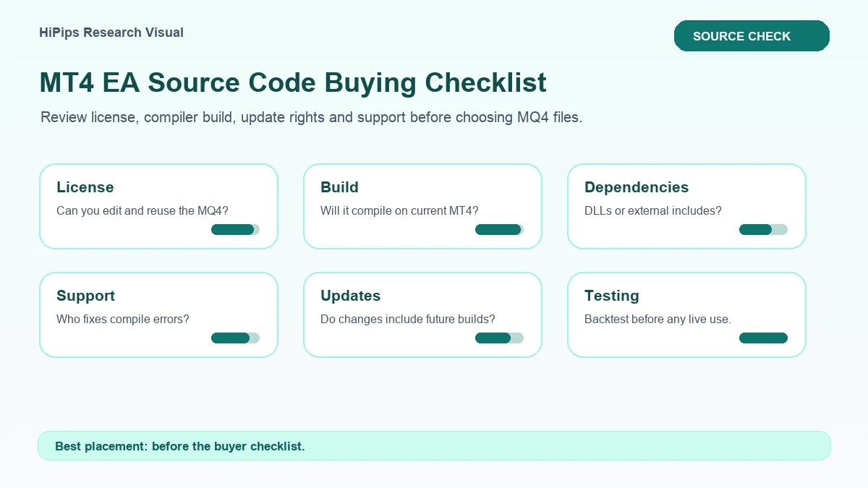
Task: Select the Build card heading
Action: click(339, 187)
